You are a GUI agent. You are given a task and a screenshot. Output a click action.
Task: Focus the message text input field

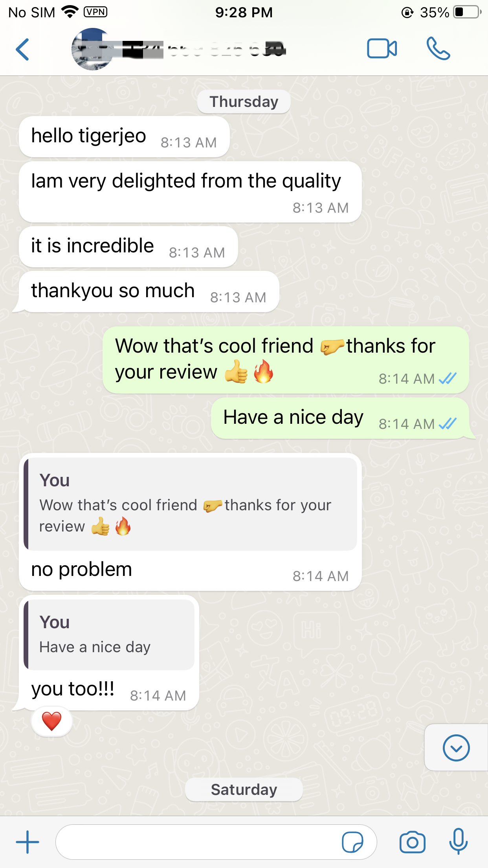tap(216, 842)
